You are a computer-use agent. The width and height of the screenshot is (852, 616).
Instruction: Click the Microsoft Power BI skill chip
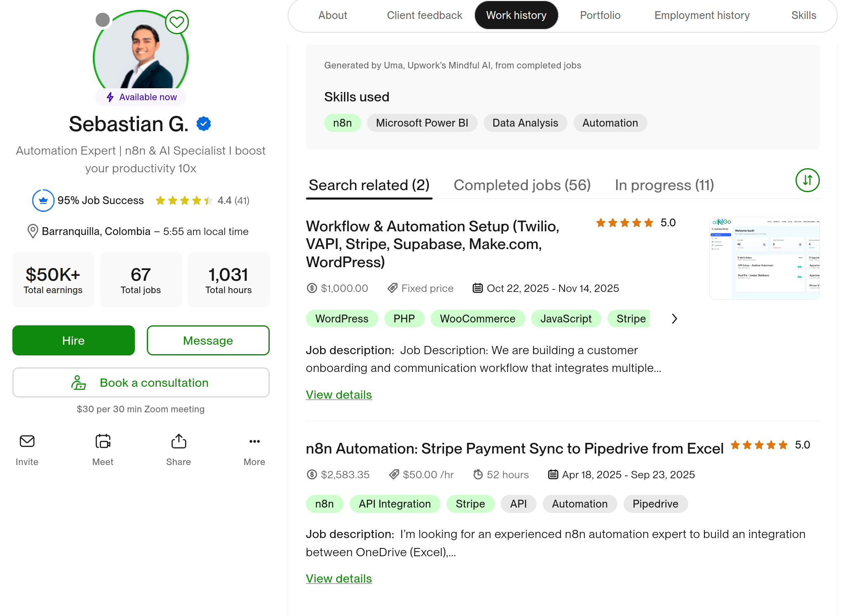tap(422, 123)
